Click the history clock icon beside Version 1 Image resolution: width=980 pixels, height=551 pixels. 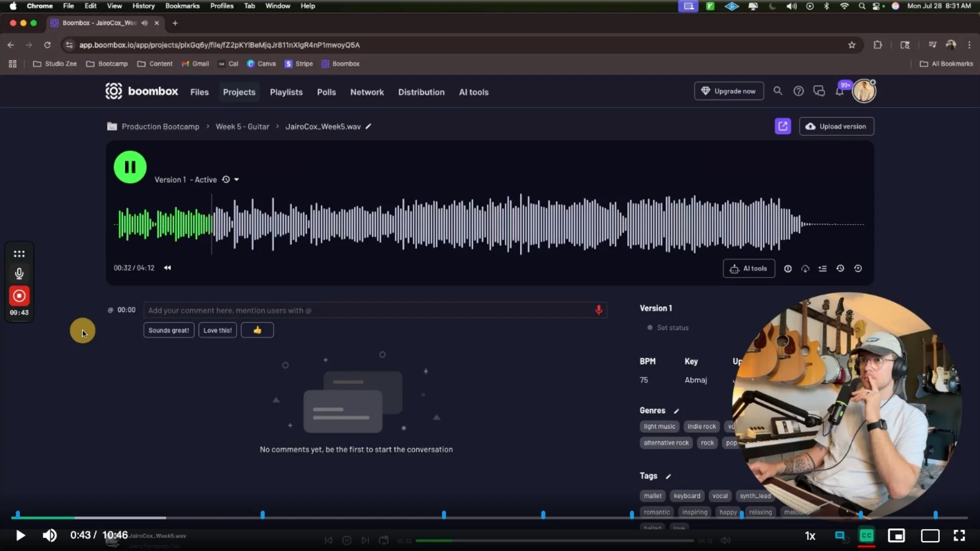click(x=226, y=180)
